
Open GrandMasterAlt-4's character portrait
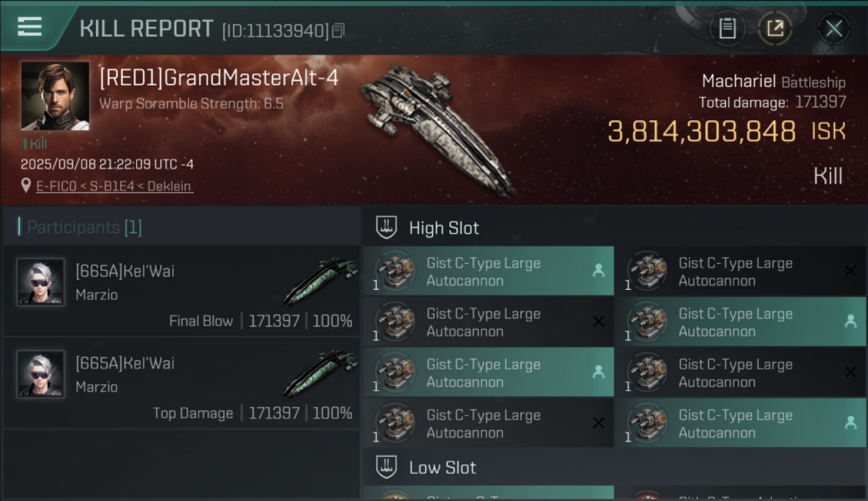(x=55, y=96)
